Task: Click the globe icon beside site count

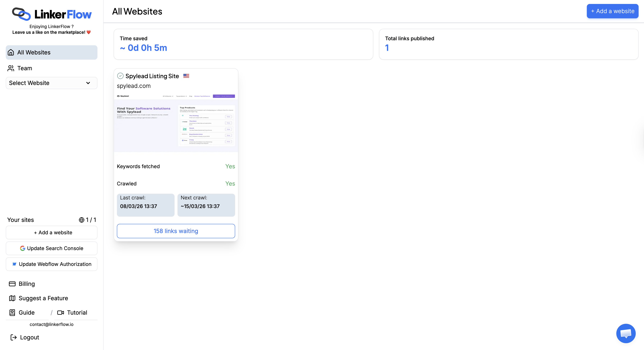Action: click(x=81, y=220)
